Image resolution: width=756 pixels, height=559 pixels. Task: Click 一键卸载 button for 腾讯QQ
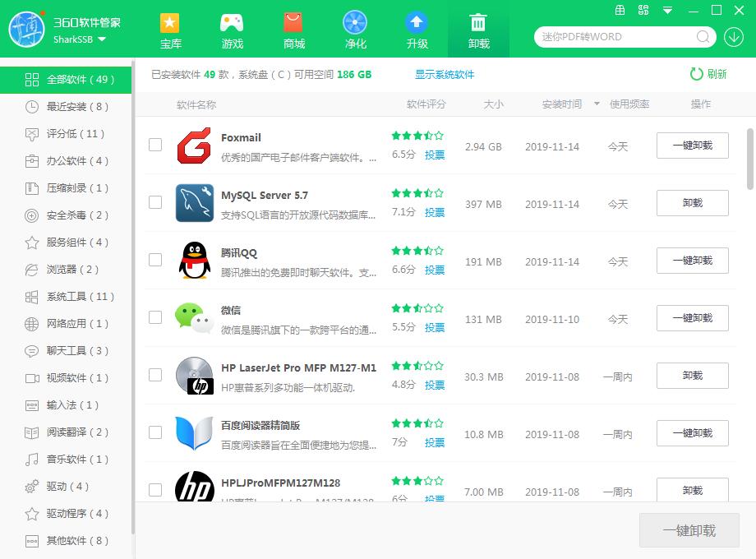[693, 261]
